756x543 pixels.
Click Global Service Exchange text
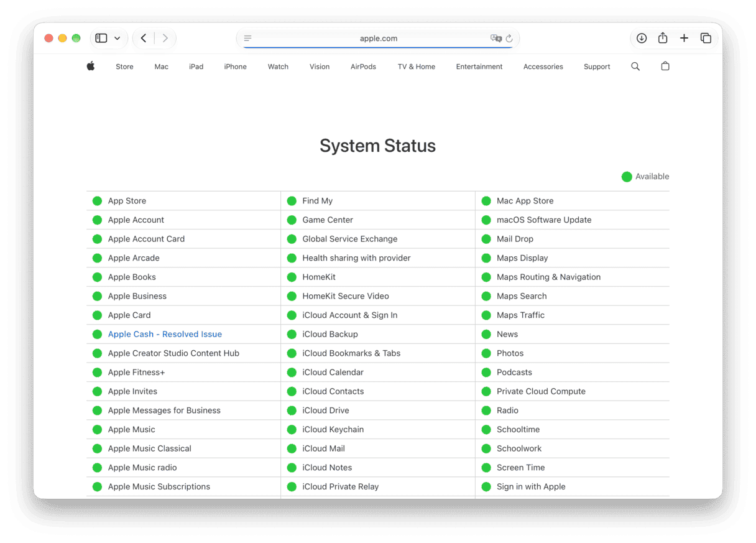tap(350, 239)
